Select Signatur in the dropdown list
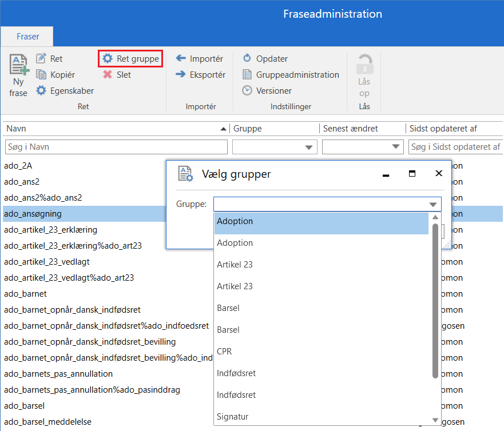Viewport: 504px width, 431px height. [x=232, y=417]
